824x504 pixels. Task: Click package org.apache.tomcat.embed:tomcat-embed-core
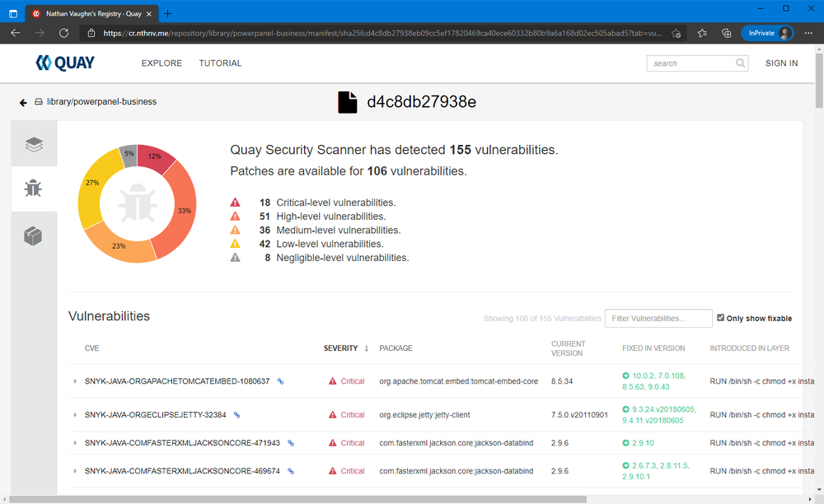(x=459, y=381)
